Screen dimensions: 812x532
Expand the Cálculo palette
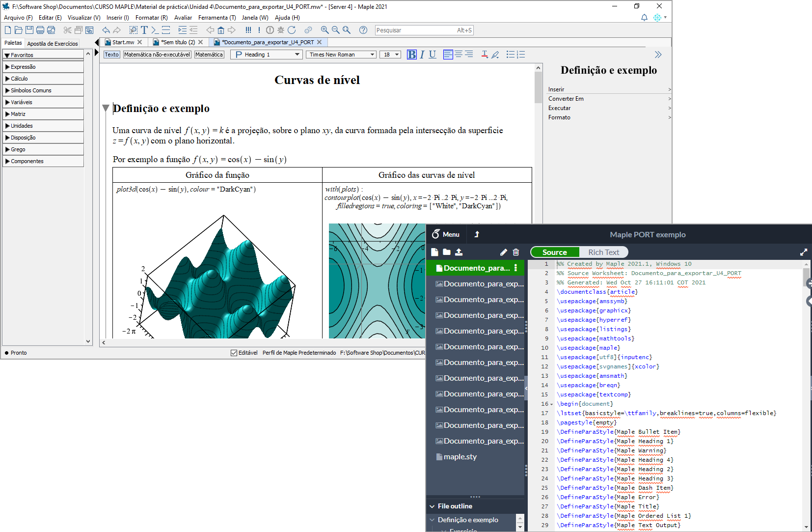pyautogui.click(x=43, y=79)
